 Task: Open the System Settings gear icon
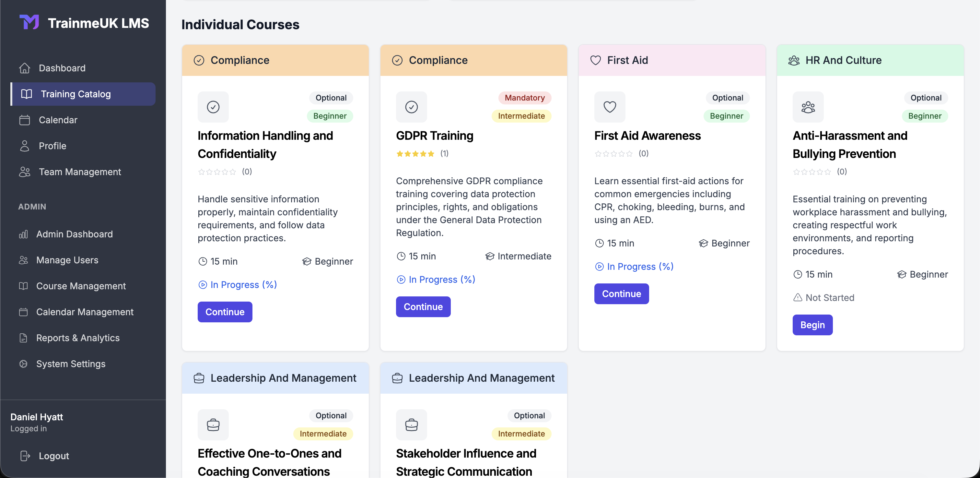(x=23, y=364)
